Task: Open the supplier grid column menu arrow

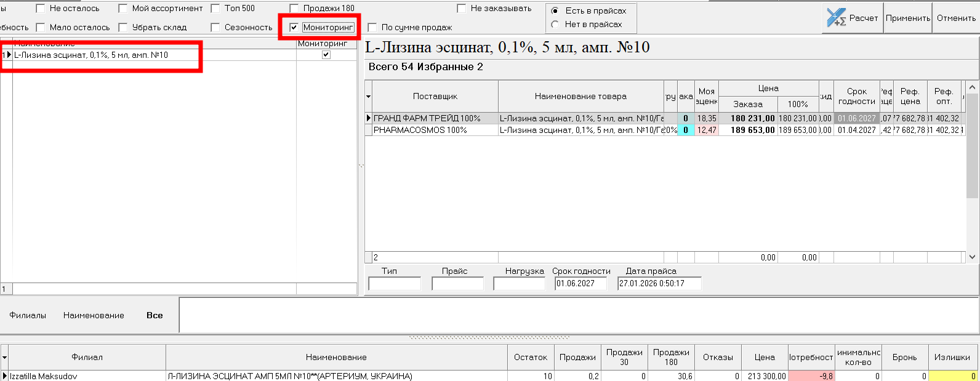Action: [x=369, y=97]
